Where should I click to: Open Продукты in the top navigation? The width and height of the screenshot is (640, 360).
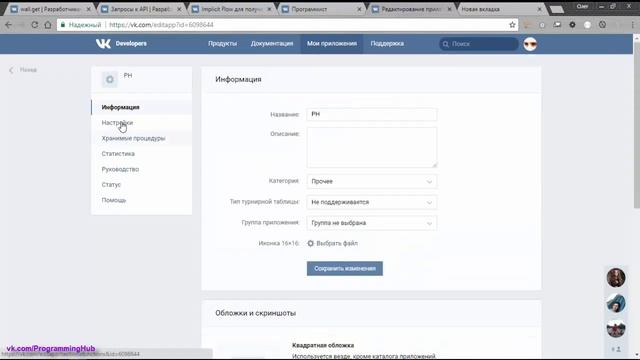point(222,44)
